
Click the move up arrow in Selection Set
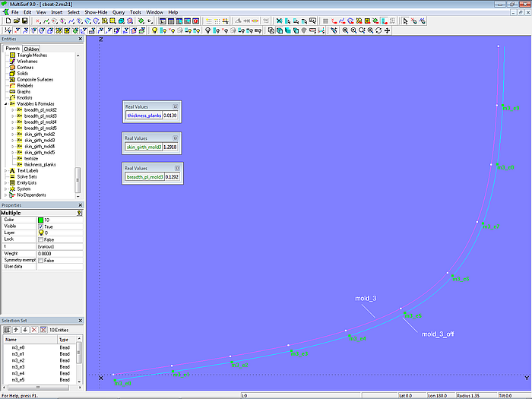[x=16, y=330]
